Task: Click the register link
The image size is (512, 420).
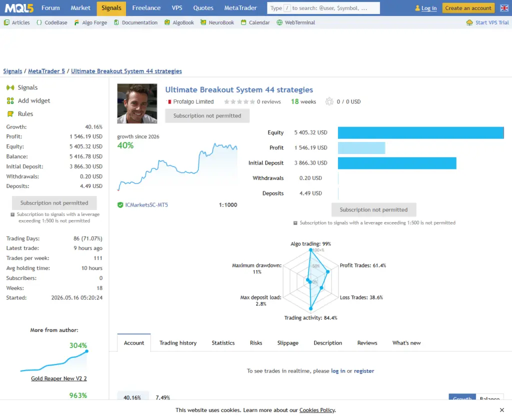Action: tap(364, 371)
